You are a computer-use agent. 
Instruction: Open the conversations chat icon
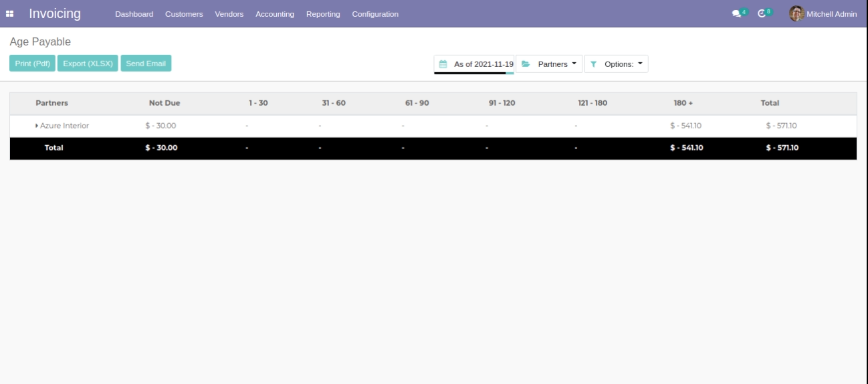point(736,13)
